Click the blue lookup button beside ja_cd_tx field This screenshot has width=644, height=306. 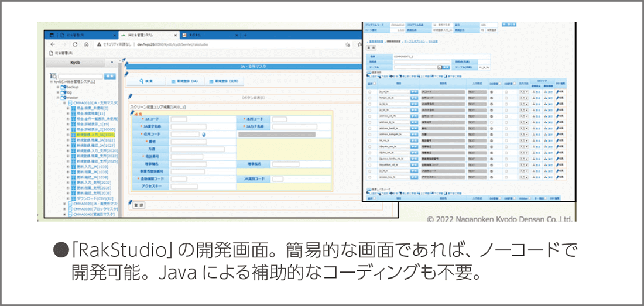pos(415,92)
